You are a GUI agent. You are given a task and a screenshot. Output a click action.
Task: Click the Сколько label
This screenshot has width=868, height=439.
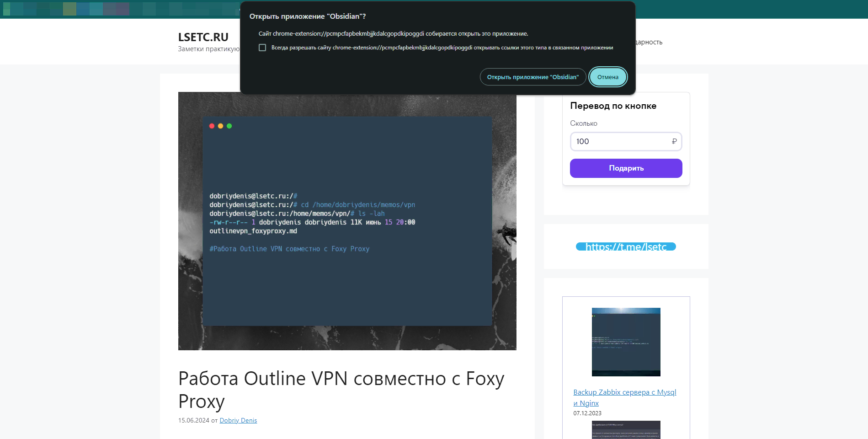583,123
